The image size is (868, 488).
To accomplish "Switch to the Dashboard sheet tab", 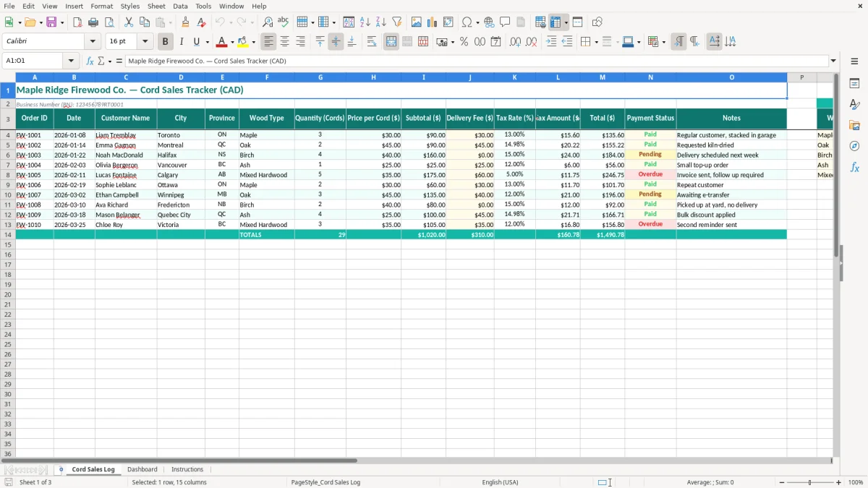I will pos(142,469).
